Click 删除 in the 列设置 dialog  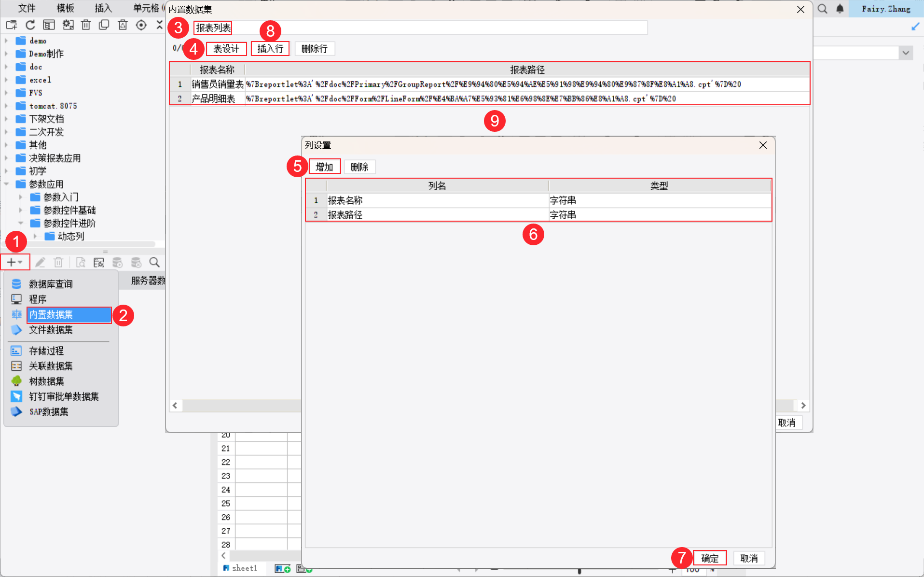coord(359,167)
